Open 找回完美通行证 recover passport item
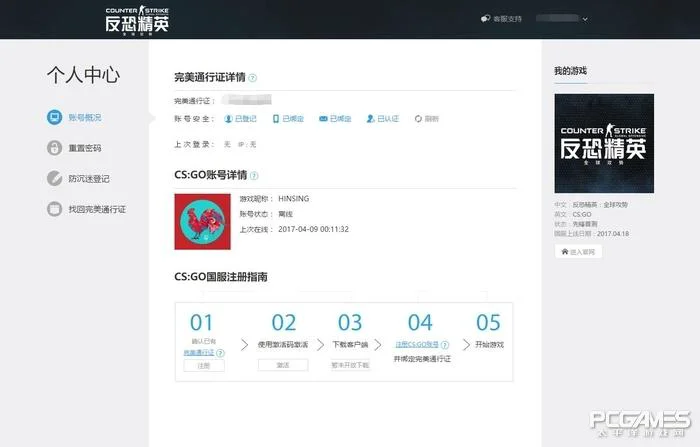 click(87, 209)
